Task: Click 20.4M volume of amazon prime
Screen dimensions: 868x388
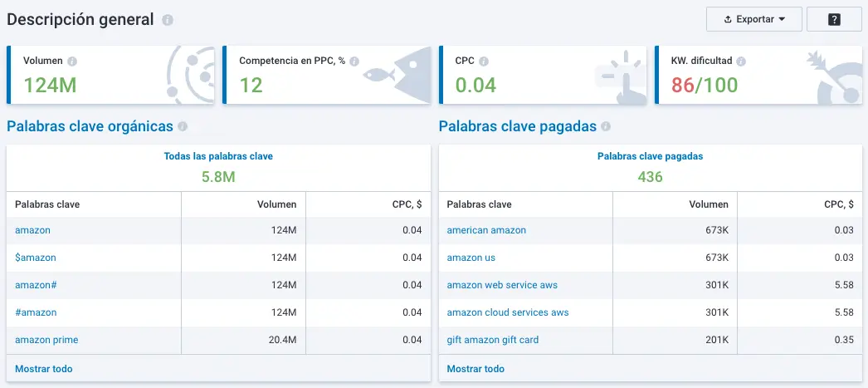Action: click(282, 340)
